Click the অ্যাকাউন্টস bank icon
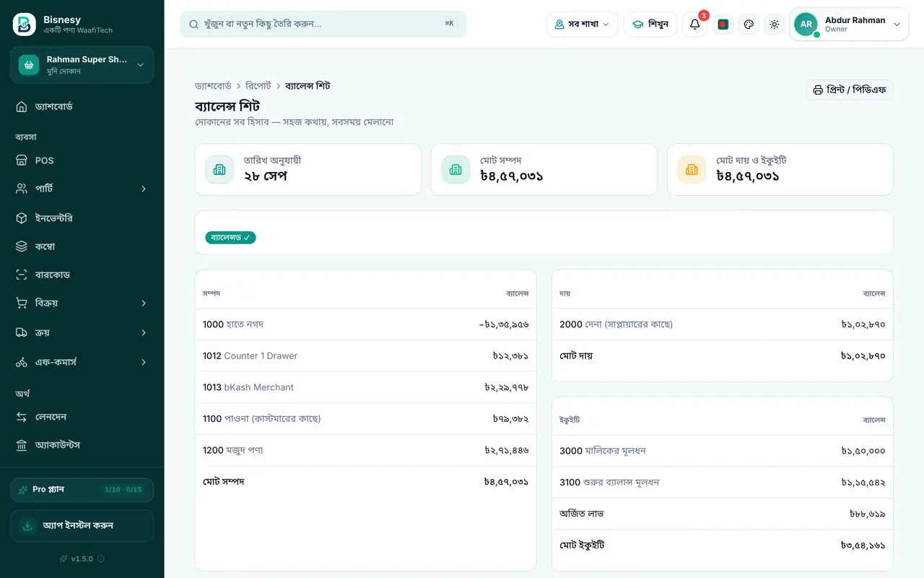Viewport: 924px width, 578px height. tap(22, 445)
